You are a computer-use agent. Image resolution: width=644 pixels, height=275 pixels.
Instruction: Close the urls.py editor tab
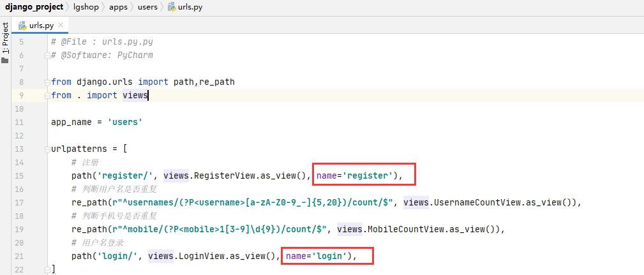click(61, 25)
